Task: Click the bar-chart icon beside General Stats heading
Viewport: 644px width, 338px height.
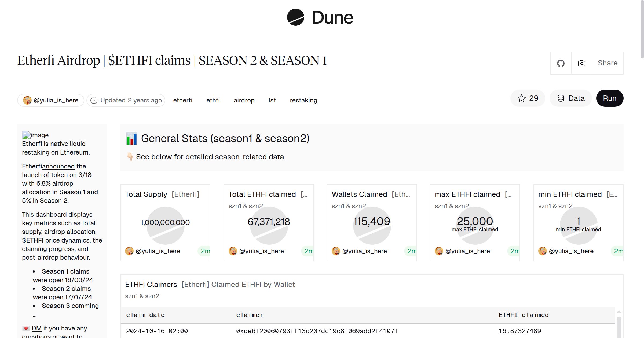Action: point(132,138)
